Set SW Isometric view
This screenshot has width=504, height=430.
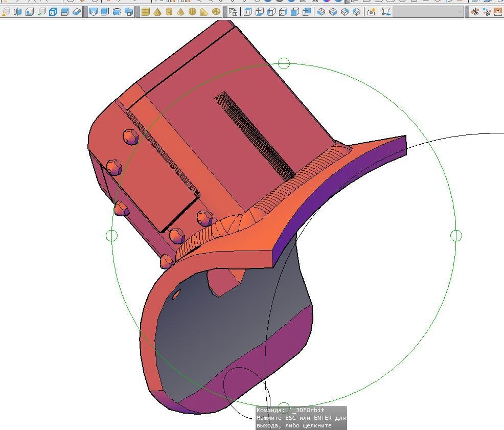click(322, 12)
